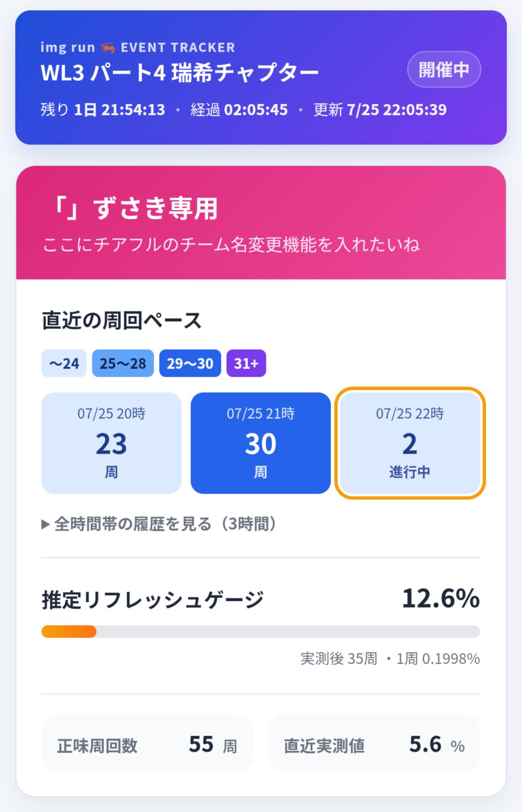
Task: Click the 更新 7/25 22:05:39 timestamp
Action: (x=380, y=110)
